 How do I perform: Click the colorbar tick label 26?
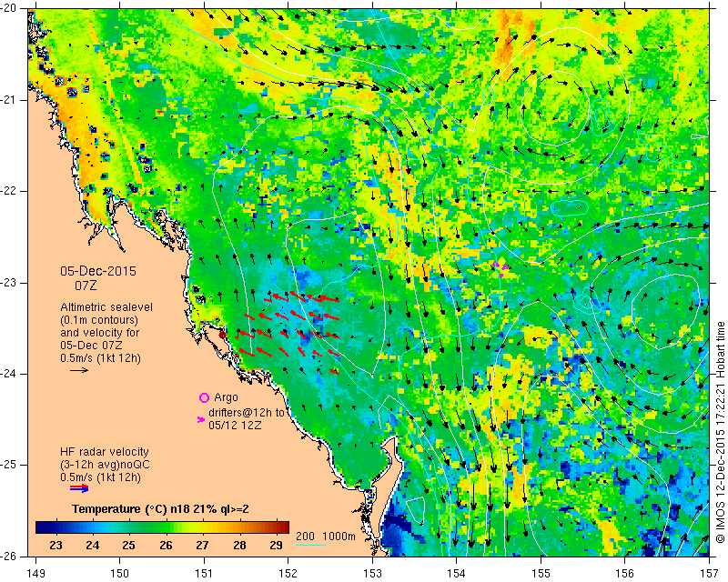tap(166, 546)
